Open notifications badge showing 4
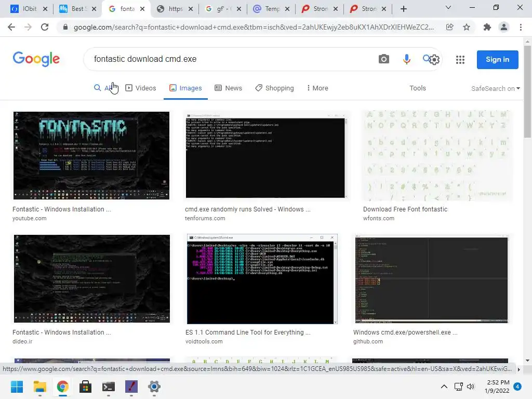The image size is (532, 399). 517,387
